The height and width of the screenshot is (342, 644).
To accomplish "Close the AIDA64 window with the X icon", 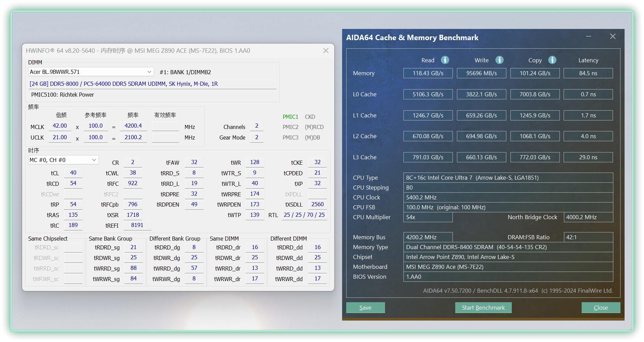I will click(613, 36).
